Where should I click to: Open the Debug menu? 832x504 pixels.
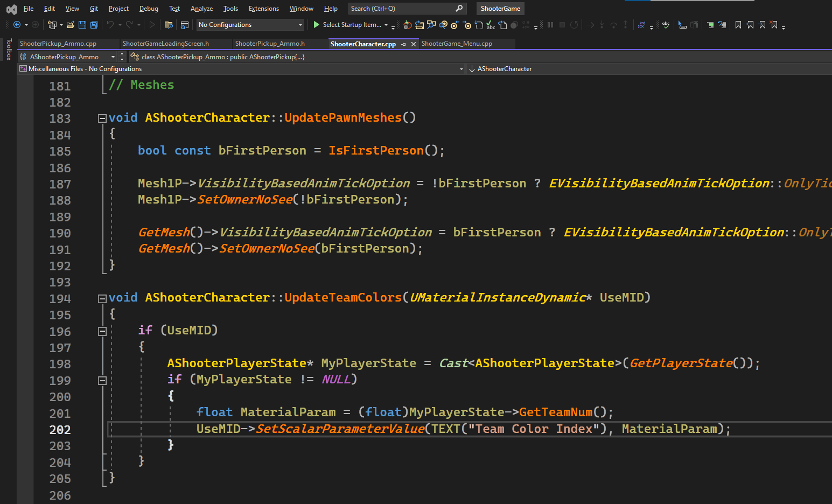click(x=149, y=9)
